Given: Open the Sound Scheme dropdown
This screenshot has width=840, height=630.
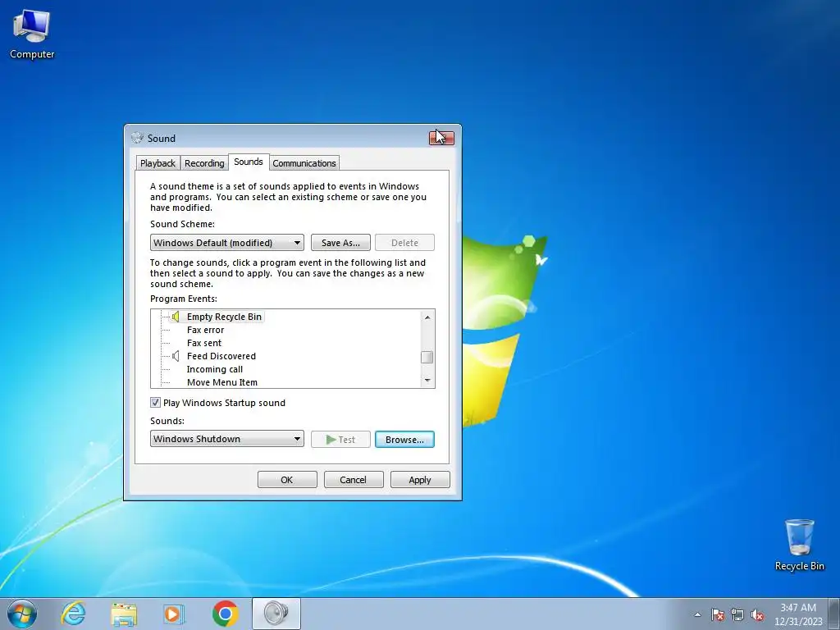Looking at the screenshot, I should pos(227,243).
